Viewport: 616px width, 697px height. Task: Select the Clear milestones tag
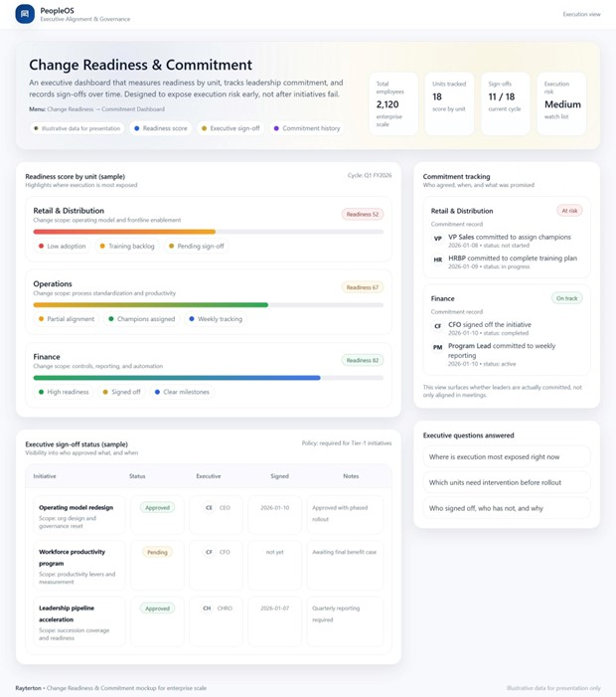(x=182, y=392)
